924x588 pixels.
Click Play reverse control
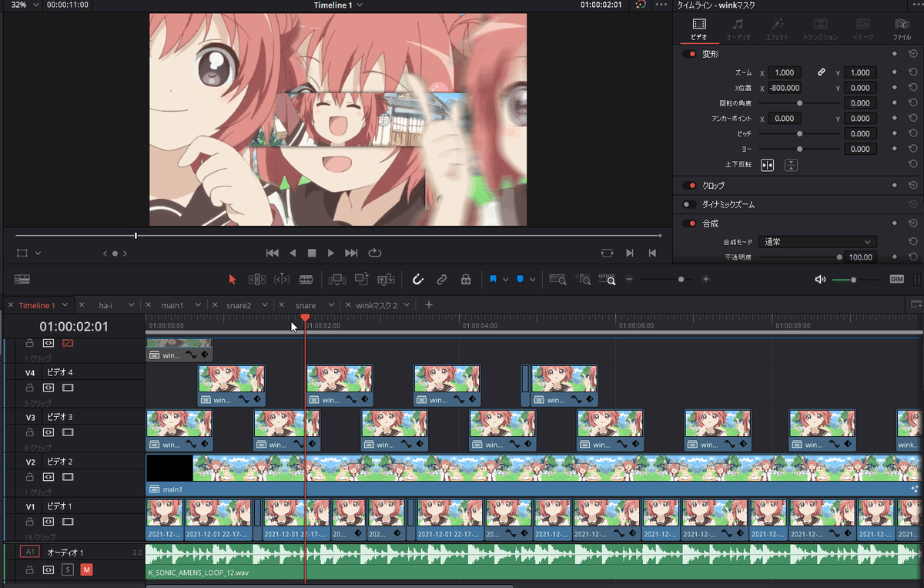[x=293, y=253]
